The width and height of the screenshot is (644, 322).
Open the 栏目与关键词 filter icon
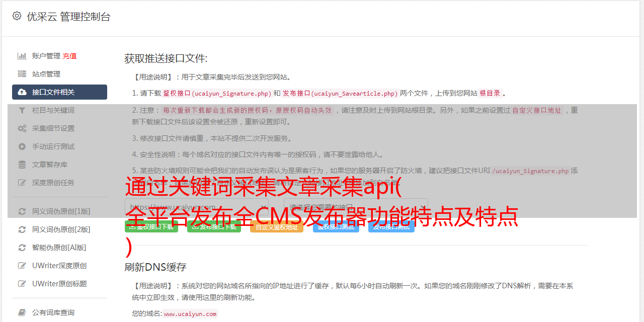click(22, 110)
